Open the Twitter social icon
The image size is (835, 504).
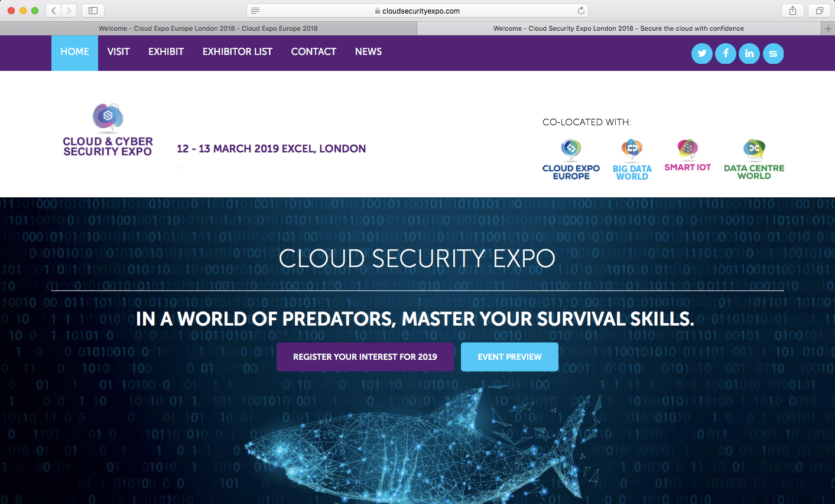702,54
